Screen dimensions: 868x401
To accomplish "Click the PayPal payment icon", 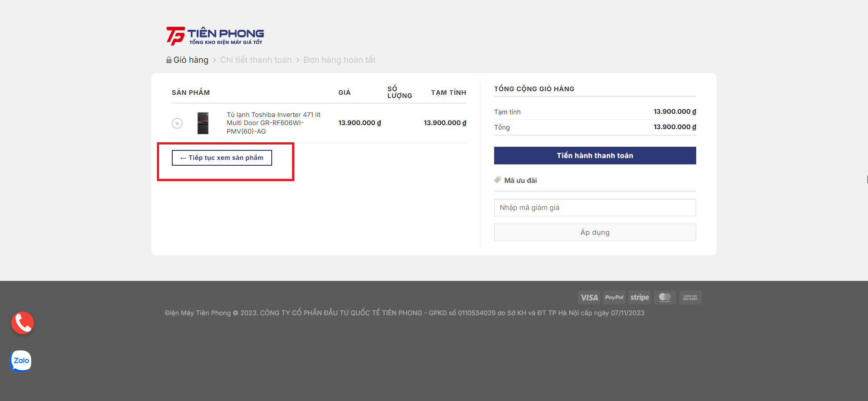I will (614, 298).
